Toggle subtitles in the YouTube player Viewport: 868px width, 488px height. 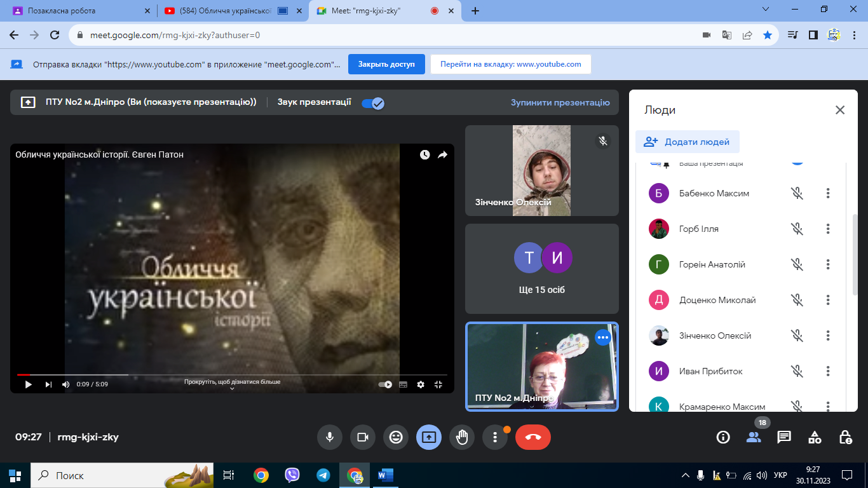coord(403,384)
